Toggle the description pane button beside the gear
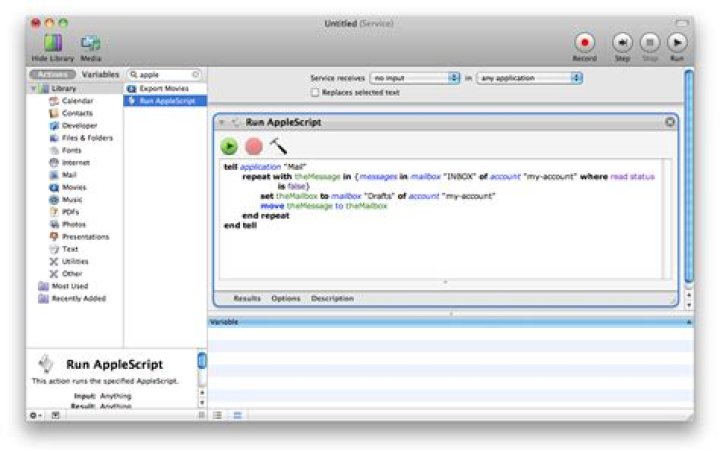720x457 pixels. tap(56, 415)
